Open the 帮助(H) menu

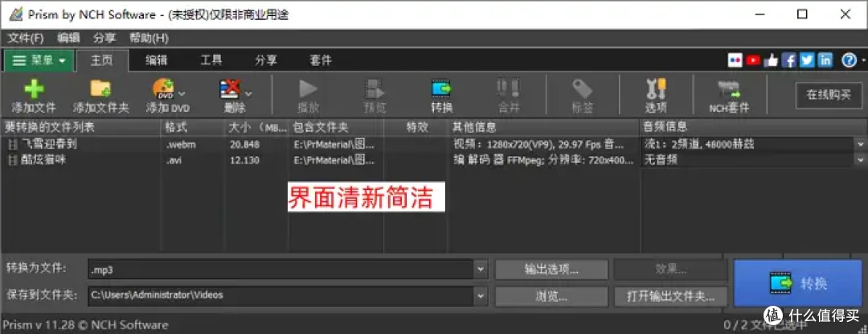click(x=149, y=38)
